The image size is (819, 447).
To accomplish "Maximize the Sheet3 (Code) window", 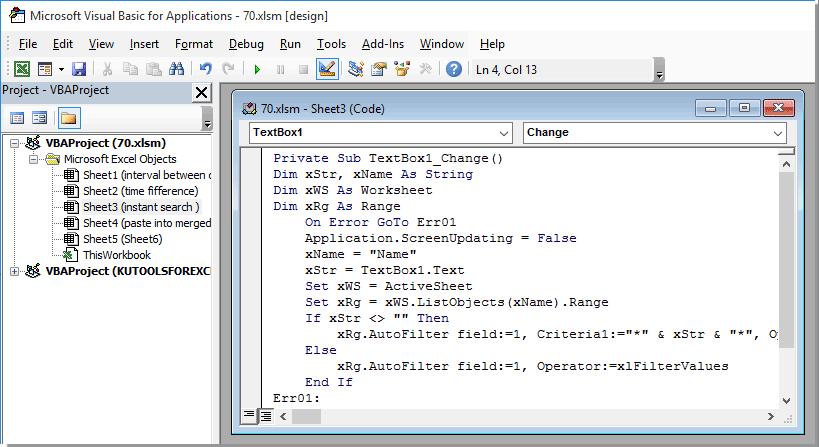I will [x=744, y=108].
